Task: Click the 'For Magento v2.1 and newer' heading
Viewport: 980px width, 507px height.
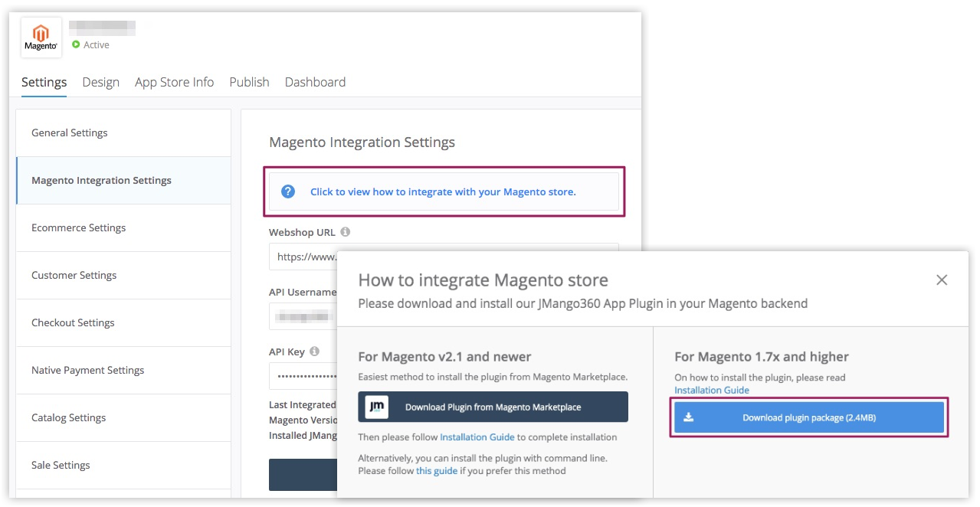Action: [x=444, y=356]
